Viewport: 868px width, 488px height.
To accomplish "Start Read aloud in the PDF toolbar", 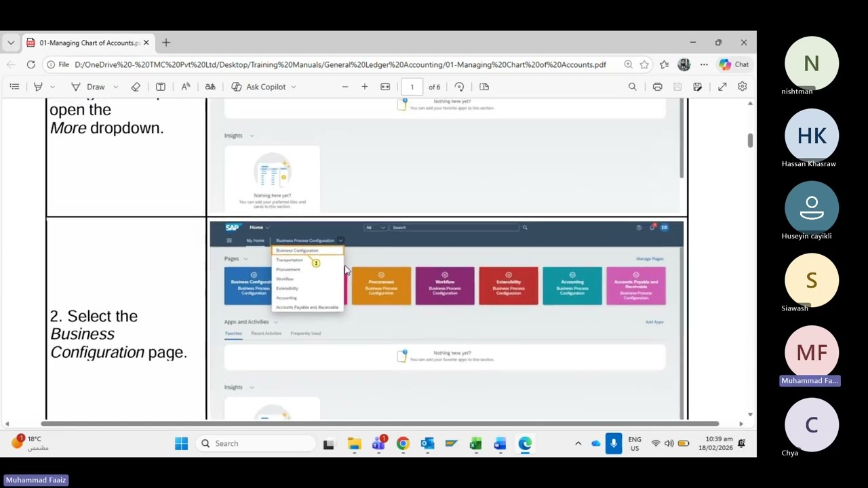I will [186, 87].
